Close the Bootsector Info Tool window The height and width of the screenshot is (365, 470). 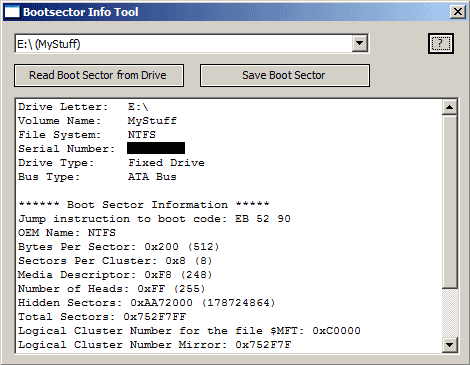458,12
